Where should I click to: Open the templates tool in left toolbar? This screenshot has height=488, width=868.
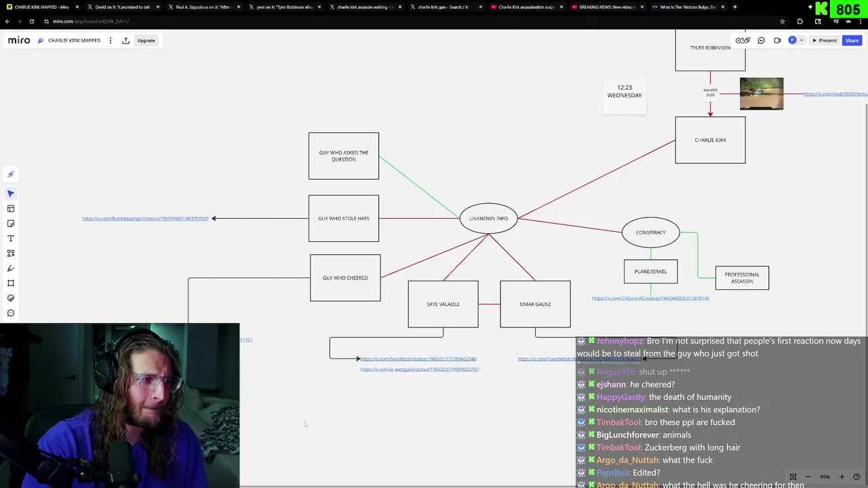(x=11, y=209)
